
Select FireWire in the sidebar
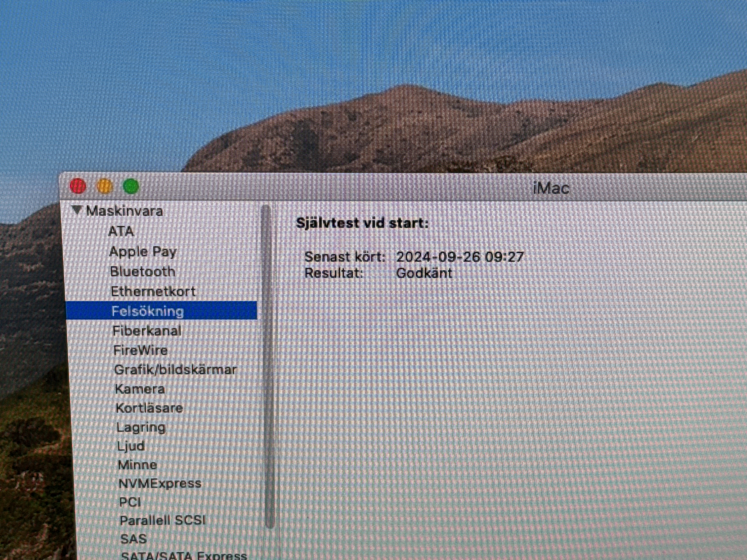tap(140, 350)
